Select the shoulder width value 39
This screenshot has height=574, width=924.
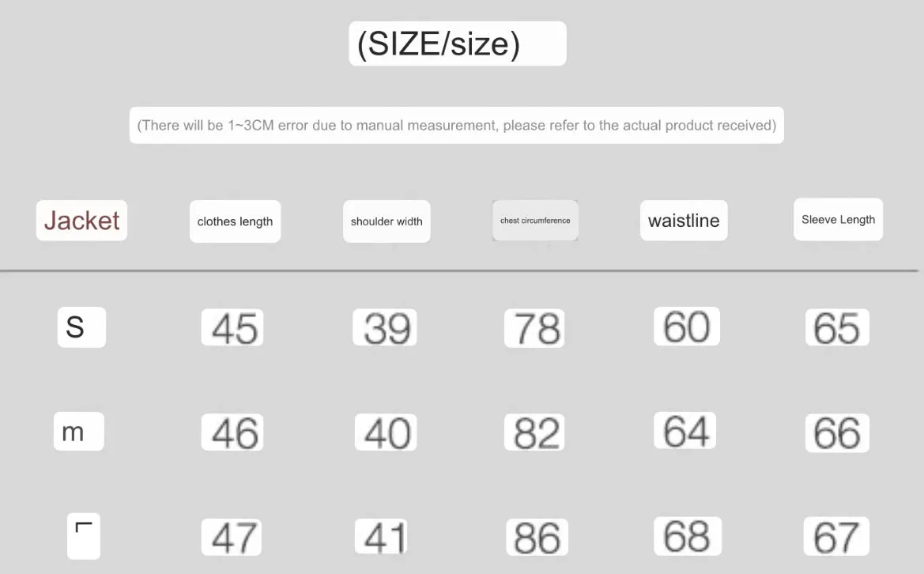[x=385, y=327]
